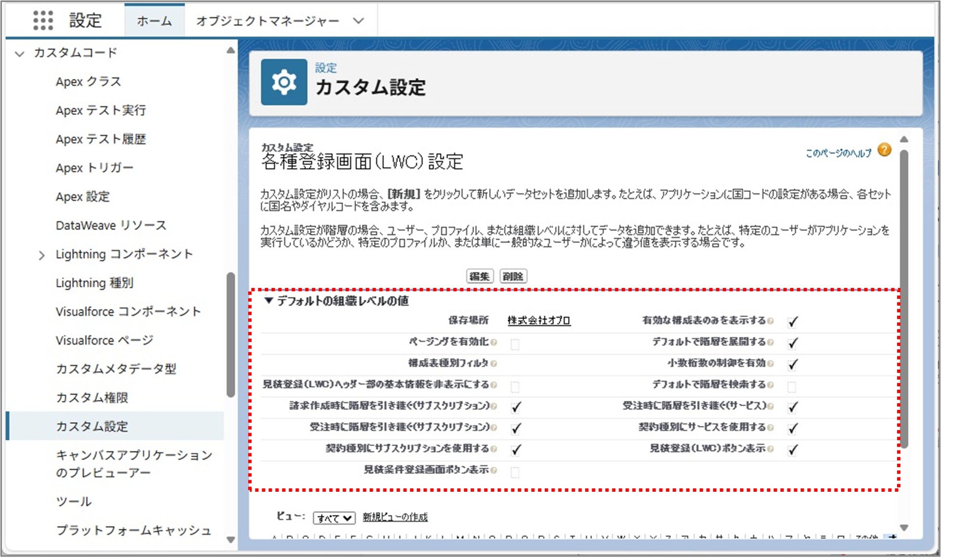The image size is (975, 560).
Task: Open the ビュー dropdown showing すべて
Action: [334, 517]
